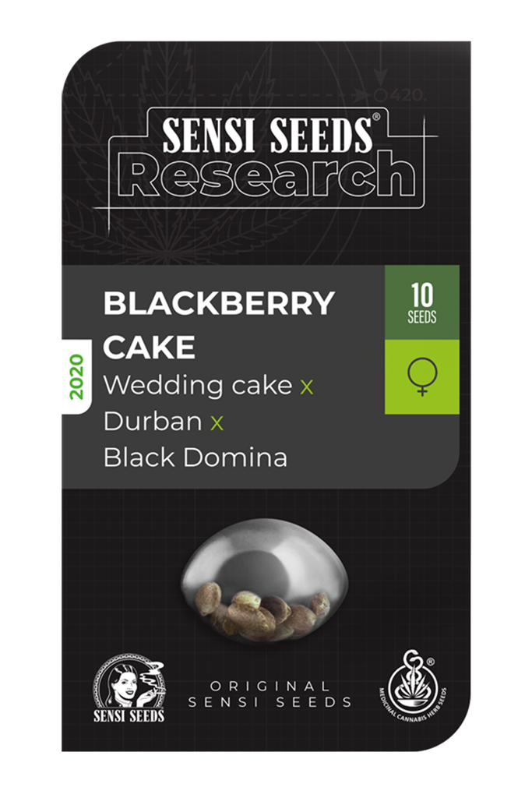Click the Sensi Seeds smoking lady logo
This screenshot has width=532, height=798.
pos(129,689)
